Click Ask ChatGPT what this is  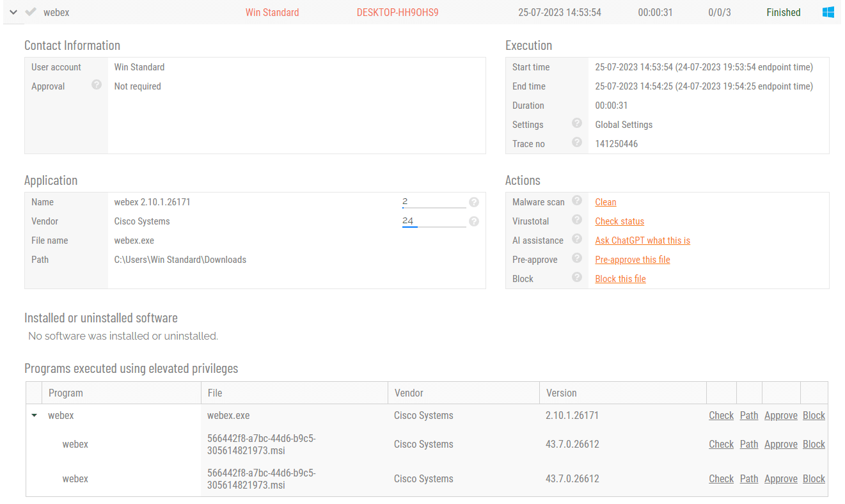point(643,240)
